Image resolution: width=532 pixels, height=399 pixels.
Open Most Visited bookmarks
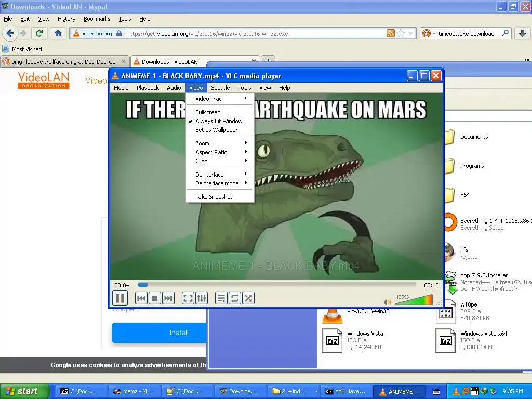[22, 49]
